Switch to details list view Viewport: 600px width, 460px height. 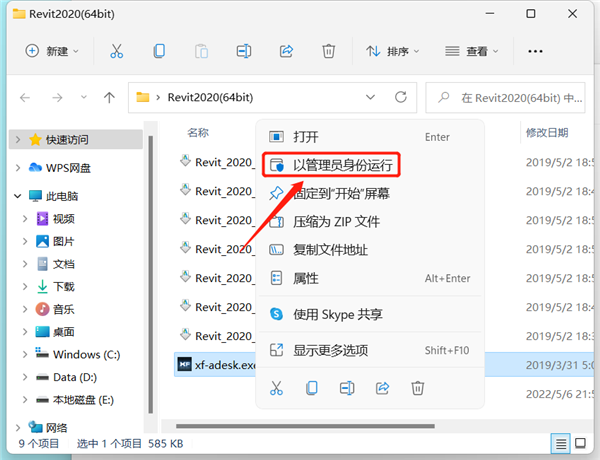[563, 443]
